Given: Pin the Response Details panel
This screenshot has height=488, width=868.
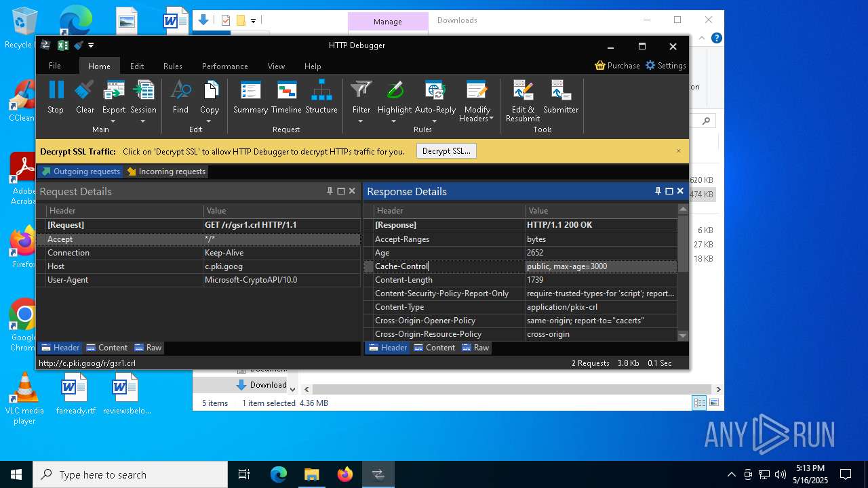Looking at the screenshot, I should click(658, 191).
